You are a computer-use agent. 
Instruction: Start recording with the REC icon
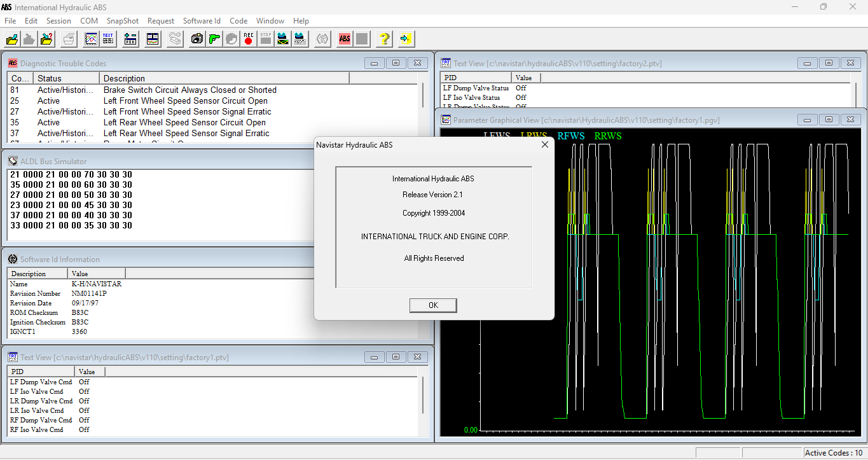pyautogui.click(x=249, y=39)
